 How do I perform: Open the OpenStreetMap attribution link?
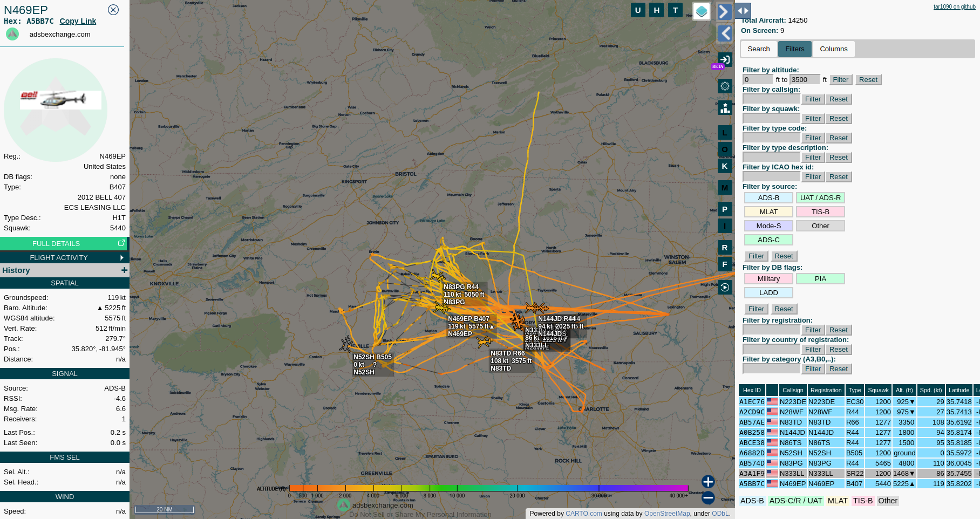666,514
